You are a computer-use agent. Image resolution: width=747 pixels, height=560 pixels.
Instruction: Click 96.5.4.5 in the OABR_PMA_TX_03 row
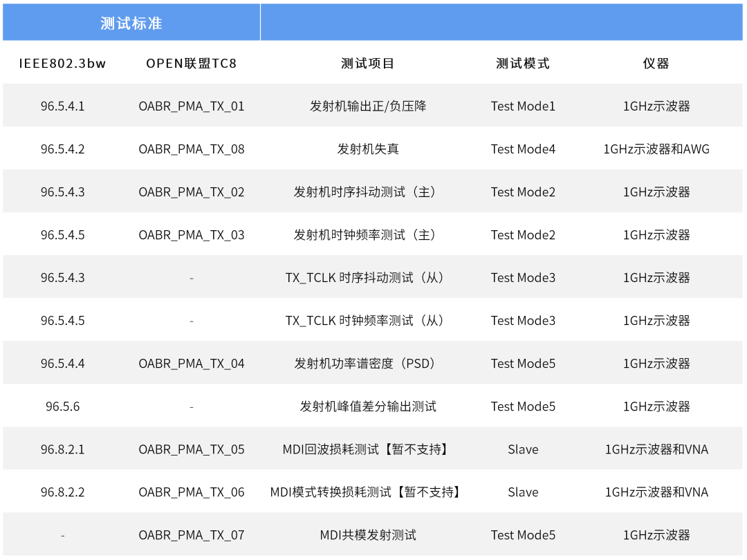click(x=62, y=235)
